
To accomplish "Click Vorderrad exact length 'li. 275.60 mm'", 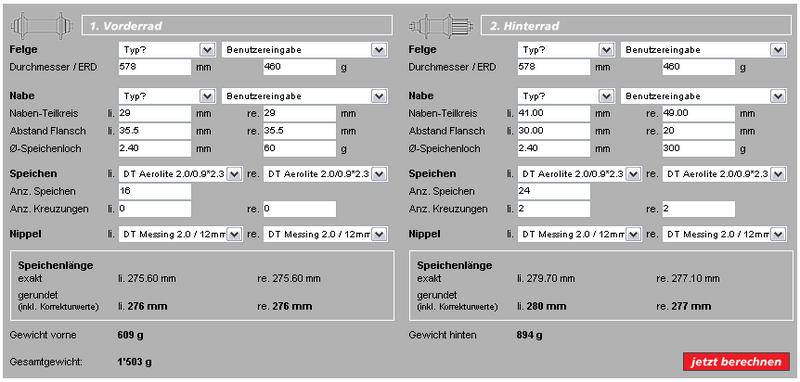I will click(147, 279).
